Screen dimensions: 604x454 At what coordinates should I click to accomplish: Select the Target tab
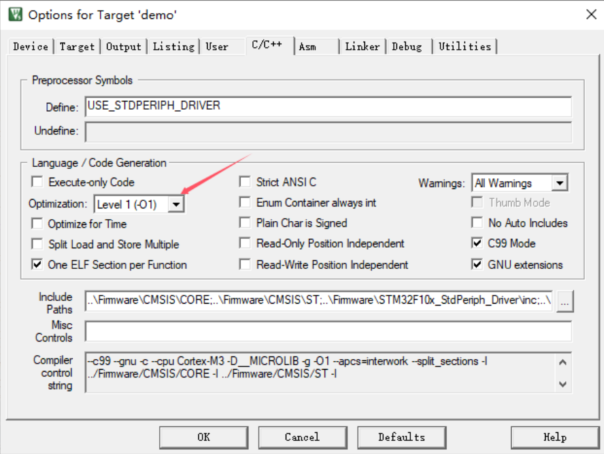77,46
